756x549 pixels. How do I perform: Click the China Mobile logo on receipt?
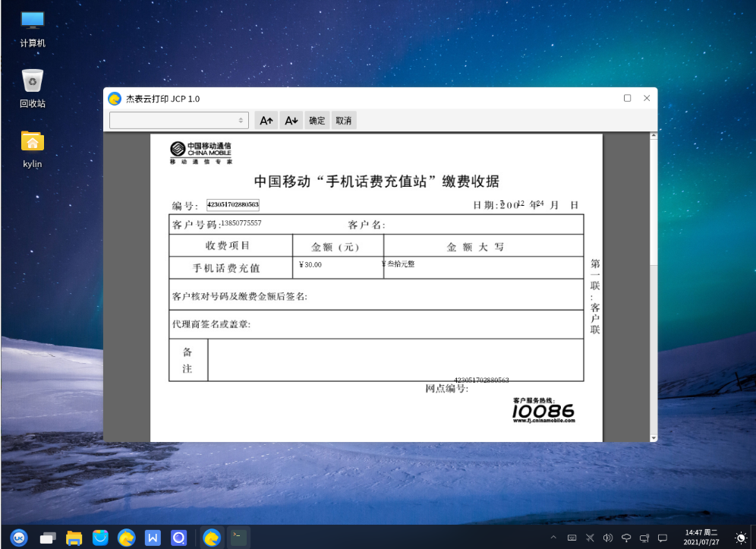(200, 153)
